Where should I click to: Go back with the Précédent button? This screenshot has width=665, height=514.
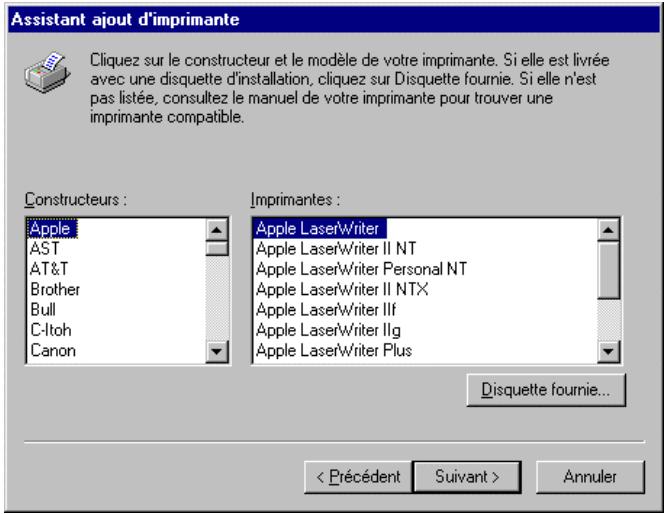click(x=358, y=477)
